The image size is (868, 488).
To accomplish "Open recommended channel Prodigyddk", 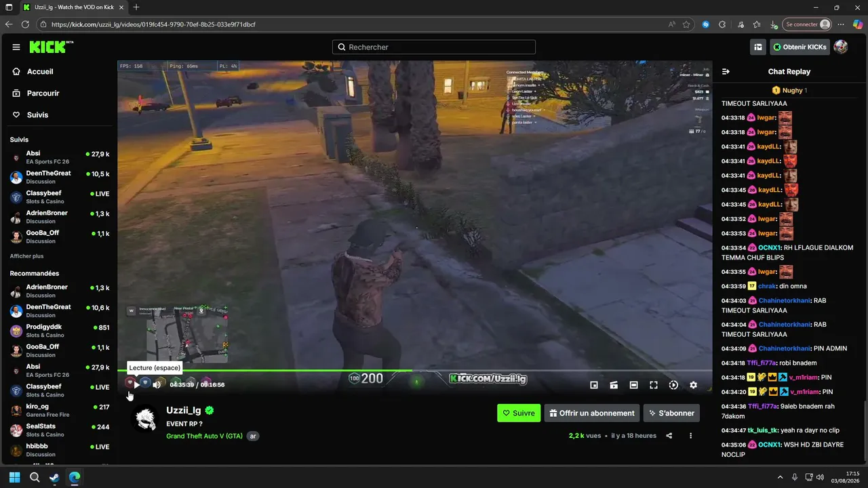I will point(60,331).
